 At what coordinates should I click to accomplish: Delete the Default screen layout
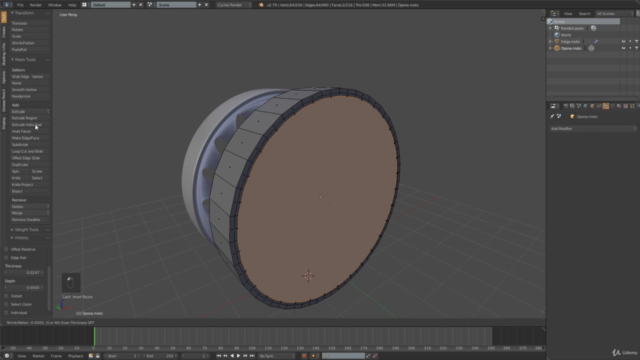point(141,5)
